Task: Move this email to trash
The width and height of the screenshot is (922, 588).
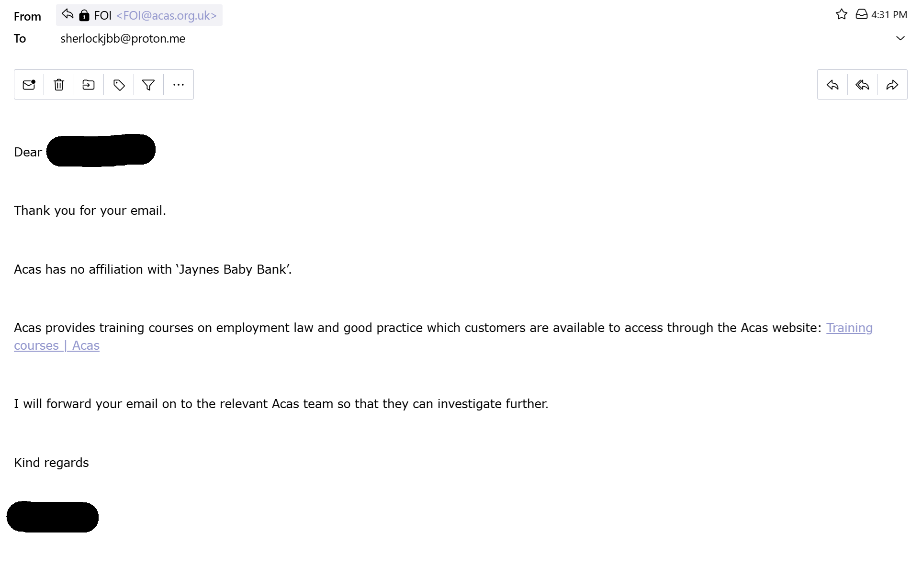Action: pyautogui.click(x=59, y=85)
